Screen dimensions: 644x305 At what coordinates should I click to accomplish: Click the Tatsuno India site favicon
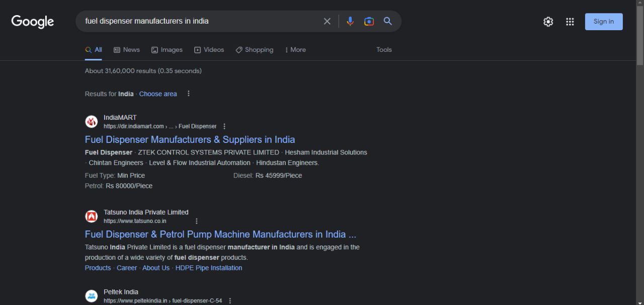(x=92, y=216)
